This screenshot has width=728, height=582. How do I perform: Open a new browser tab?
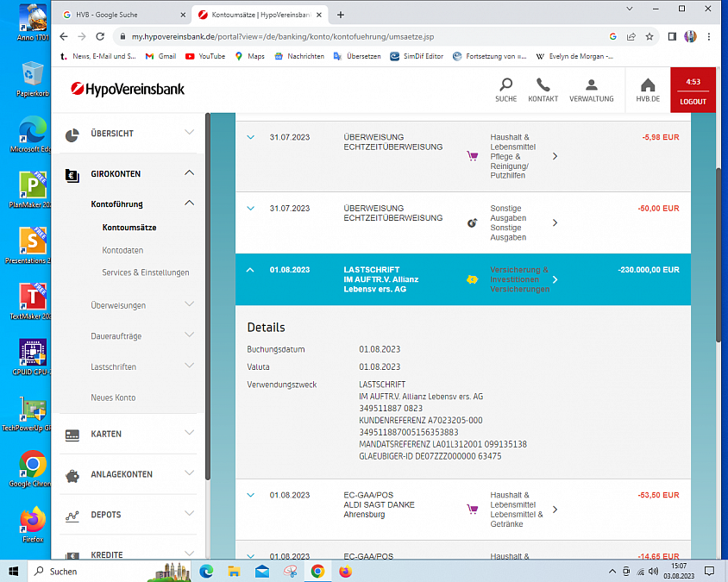click(x=341, y=15)
